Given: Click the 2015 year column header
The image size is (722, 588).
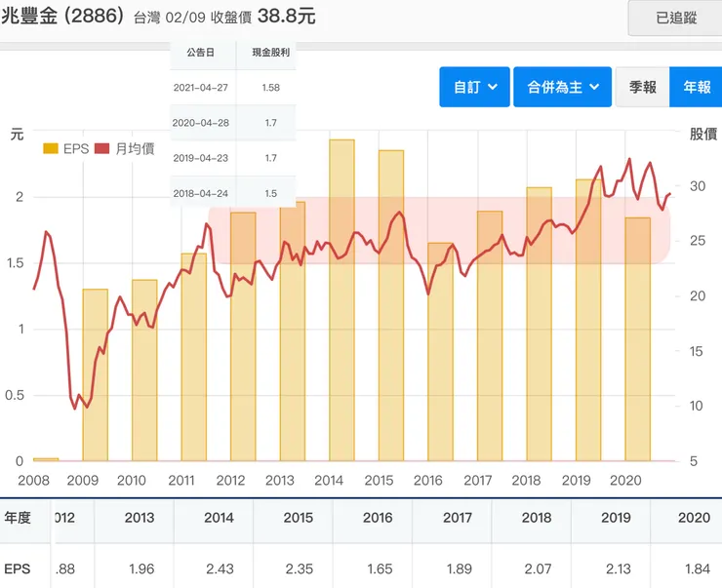Looking at the screenshot, I should (299, 518).
